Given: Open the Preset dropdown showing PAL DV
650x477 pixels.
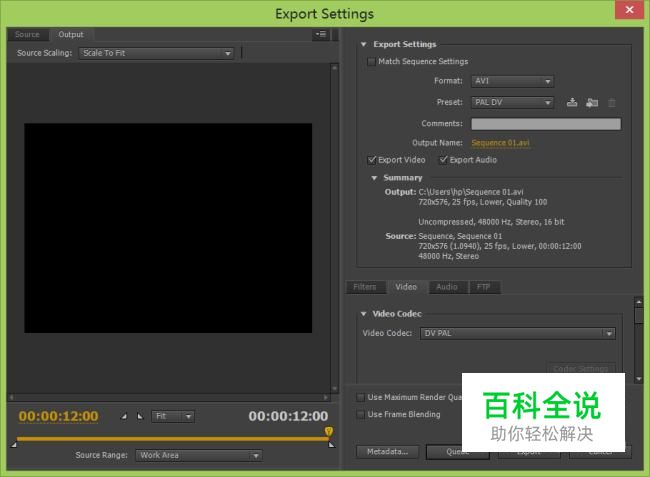Looking at the screenshot, I should 512,102.
